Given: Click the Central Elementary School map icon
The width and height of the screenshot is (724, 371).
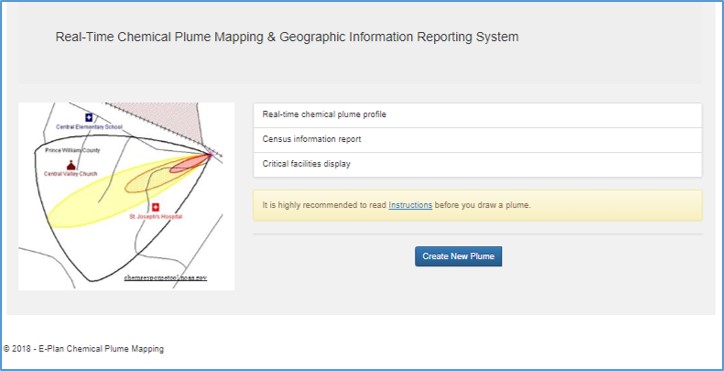Looking at the screenshot, I should [89, 118].
